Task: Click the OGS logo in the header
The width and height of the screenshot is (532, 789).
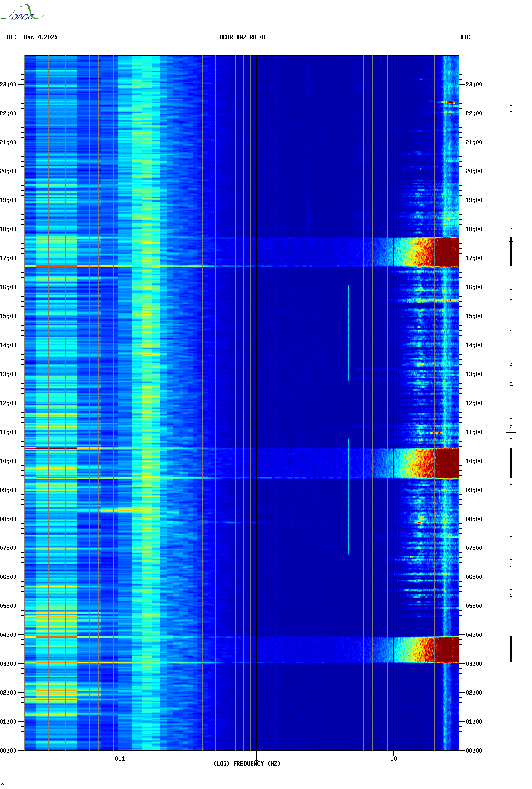Action: click(x=22, y=12)
